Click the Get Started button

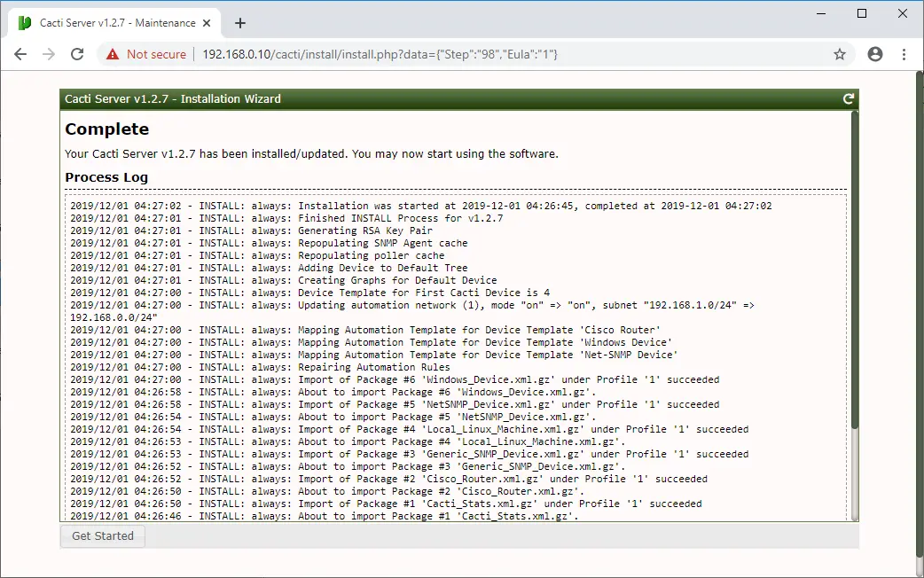coord(103,536)
